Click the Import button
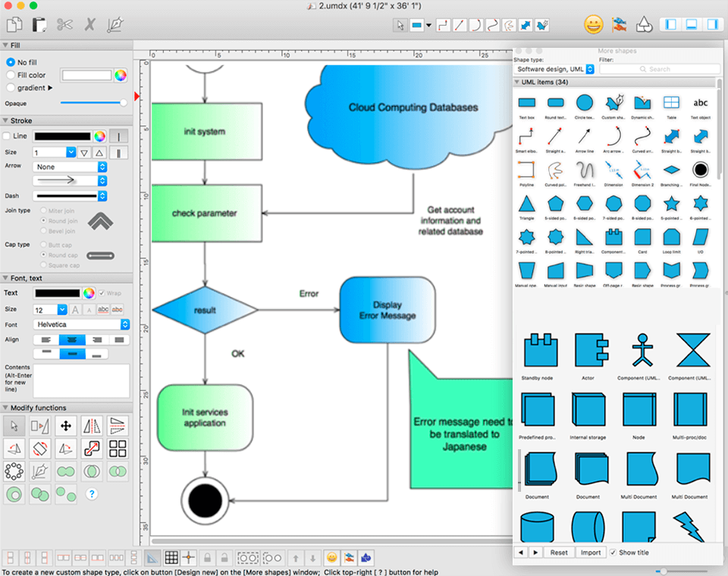728x576 pixels. (591, 552)
